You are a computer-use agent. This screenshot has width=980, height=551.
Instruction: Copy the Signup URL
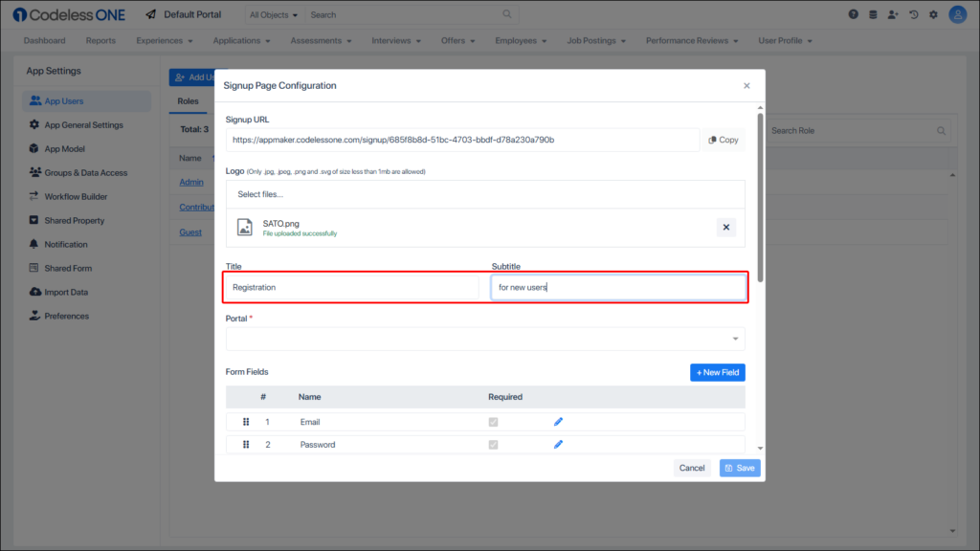(x=724, y=140)
